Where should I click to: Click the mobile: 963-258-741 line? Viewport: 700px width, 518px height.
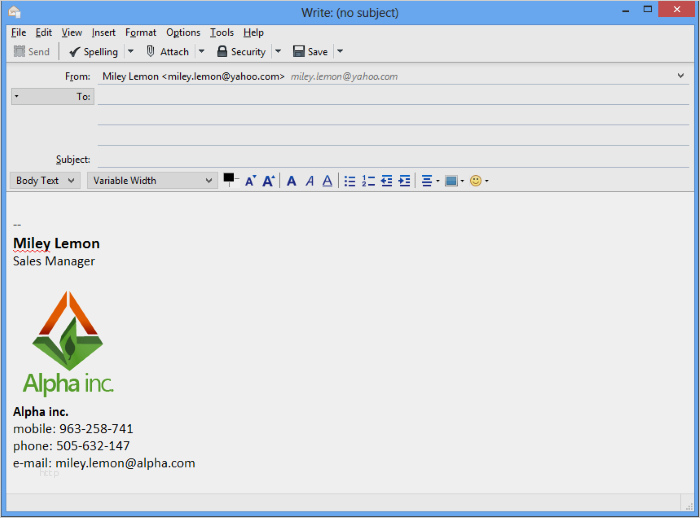[73, 429]
